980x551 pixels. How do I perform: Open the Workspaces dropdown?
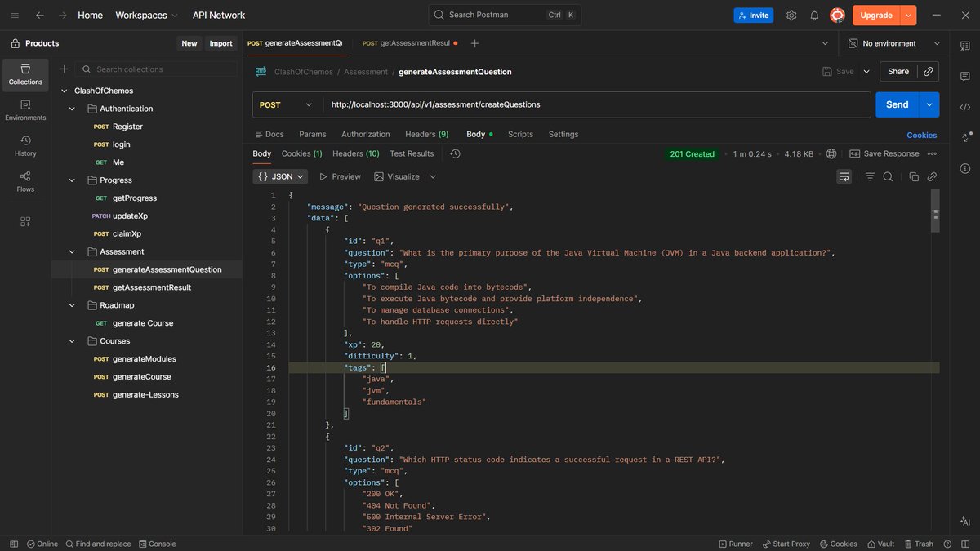(x=146, y=15)
